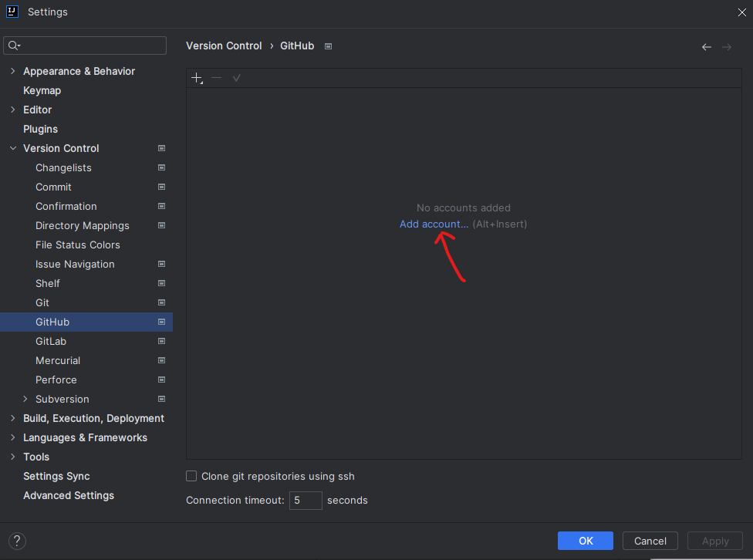Expand Build, Execution, Deployment section

[13, 418]
